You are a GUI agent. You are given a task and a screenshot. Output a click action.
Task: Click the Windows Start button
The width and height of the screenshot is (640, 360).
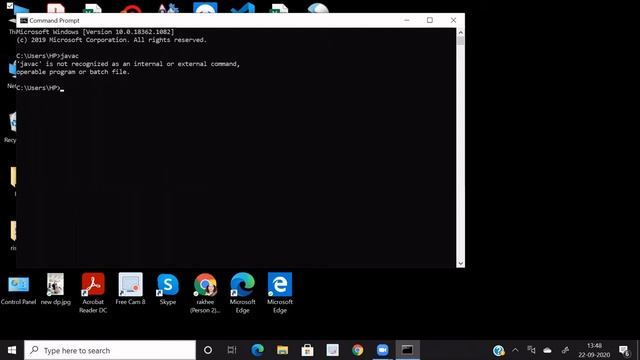click(12, 350)
